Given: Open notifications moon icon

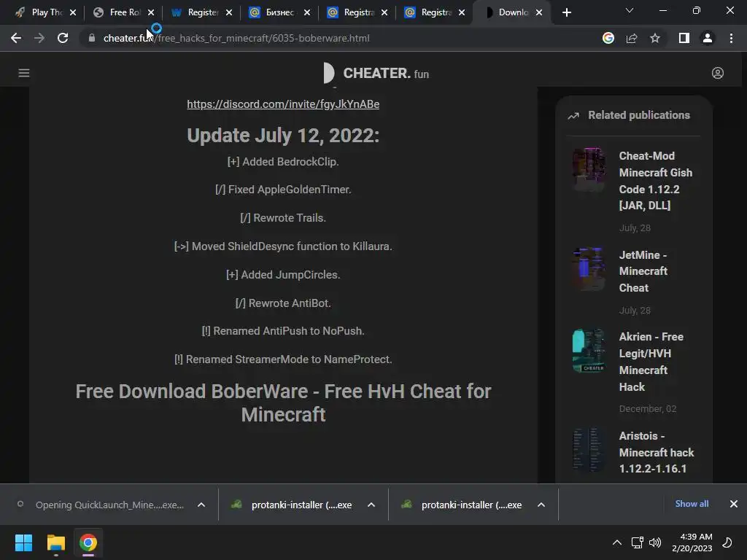Looking at the screenshot, I should 727,542.
